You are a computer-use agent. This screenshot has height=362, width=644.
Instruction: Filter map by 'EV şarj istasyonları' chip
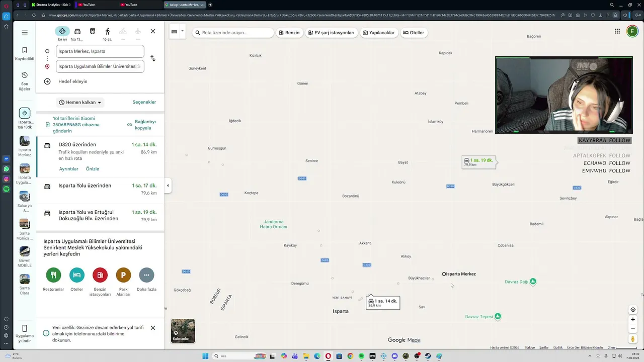(331, 33)
